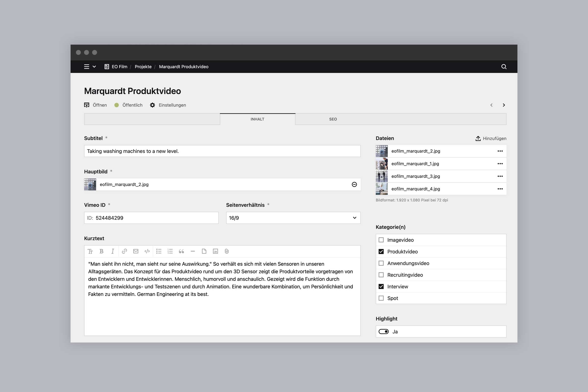This screenshot has height=392, width=588.
Task: Switch to the SEO tab
Action: click(333, 119)
